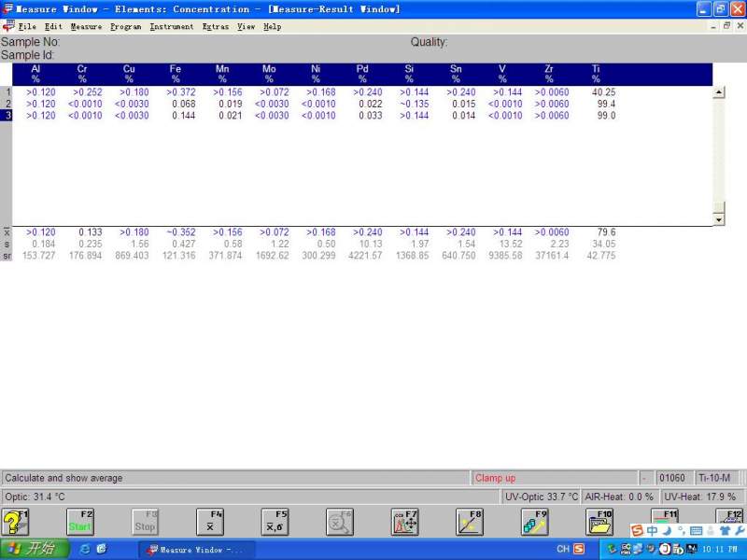Click the Pd value 0.033 in row 3
The width and height of the screenshot is (747, 560).
pos(370,115)
